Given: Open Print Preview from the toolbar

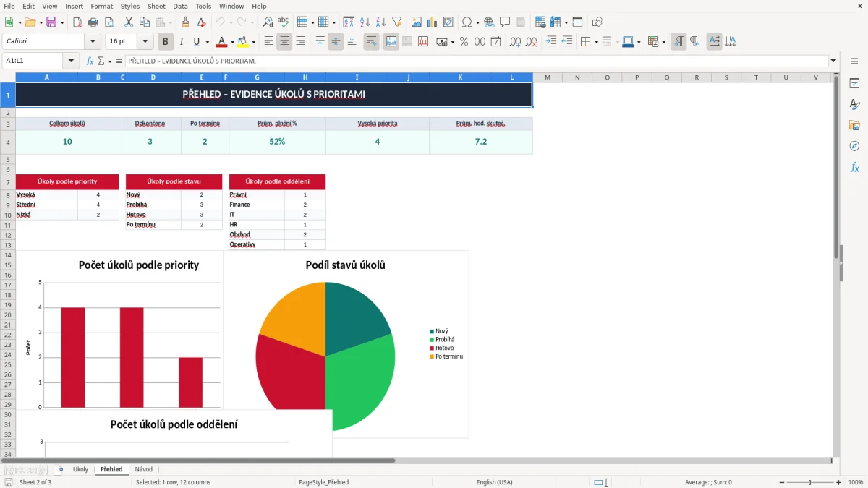Looking at the screenshot, I should coord(109,22).
